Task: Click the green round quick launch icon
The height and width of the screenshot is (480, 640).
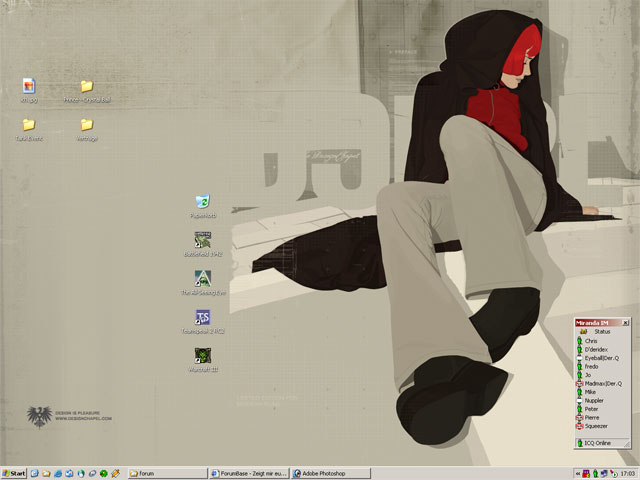Action: pos(104,473)
